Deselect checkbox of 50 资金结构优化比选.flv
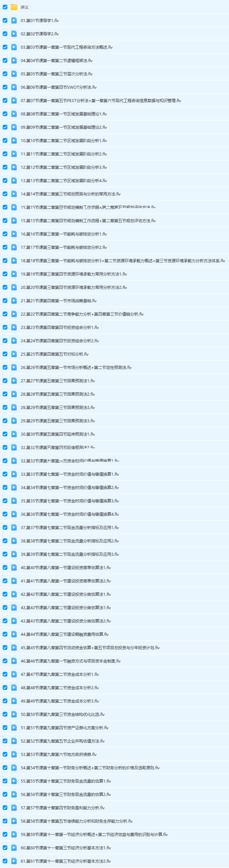This screenshot has height=868, width=229. pos(5,714)
